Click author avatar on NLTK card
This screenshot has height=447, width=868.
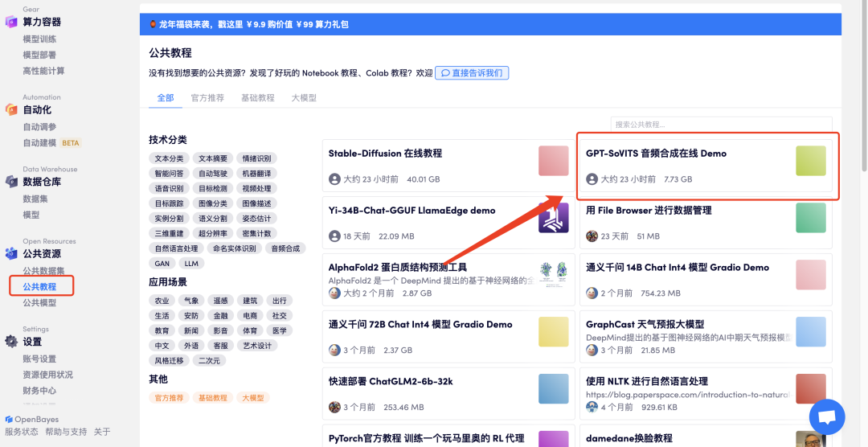pyautogui.click(x=592, y=407)
